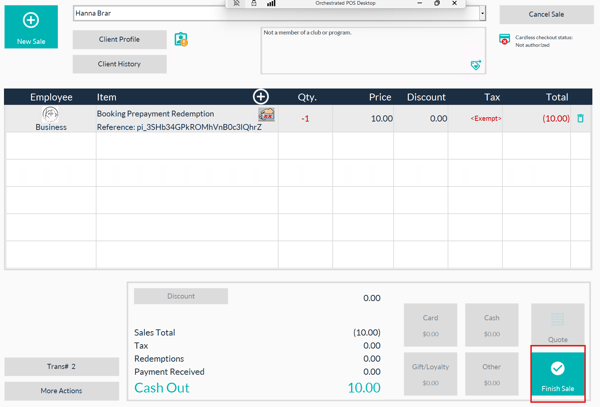
Task: Click the Business employee avatar icon
Action: tap(51, 115)
